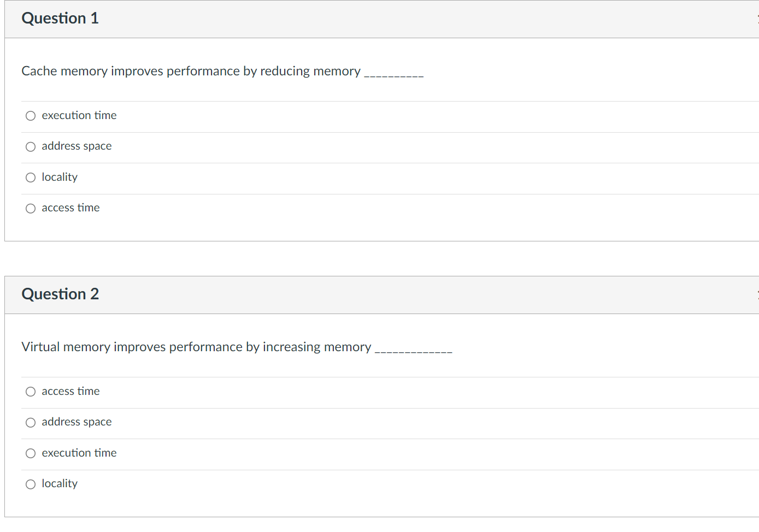759x532 pixels.
Task: Click the 'execution time' answer text in Question 2
Action: point(79,453)
